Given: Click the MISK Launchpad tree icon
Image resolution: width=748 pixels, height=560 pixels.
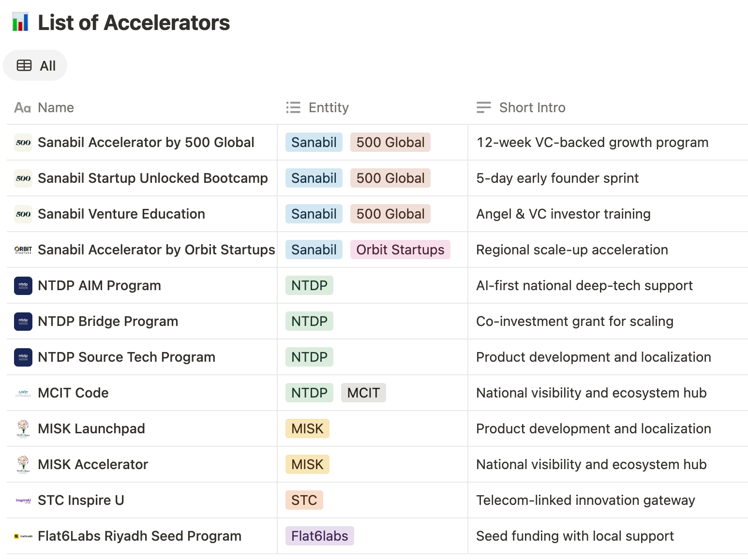Looking at the screenshot, I should (x=23, y=429).
